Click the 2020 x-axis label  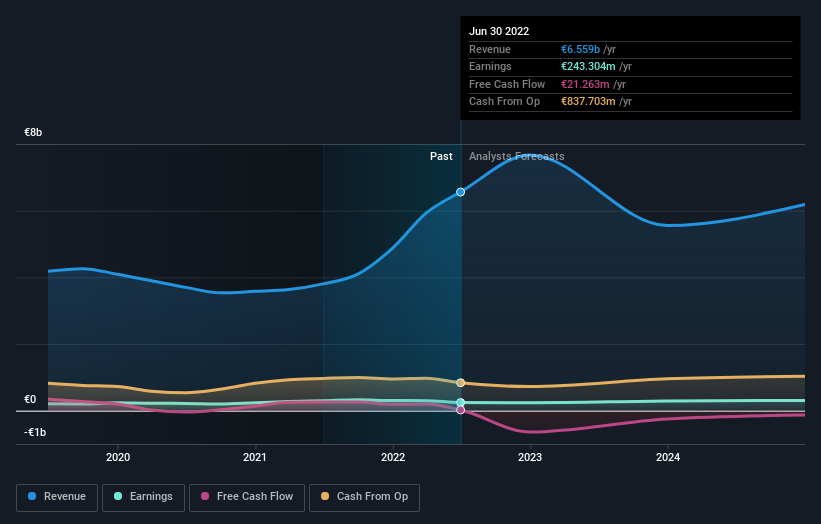tap(118, 457)
